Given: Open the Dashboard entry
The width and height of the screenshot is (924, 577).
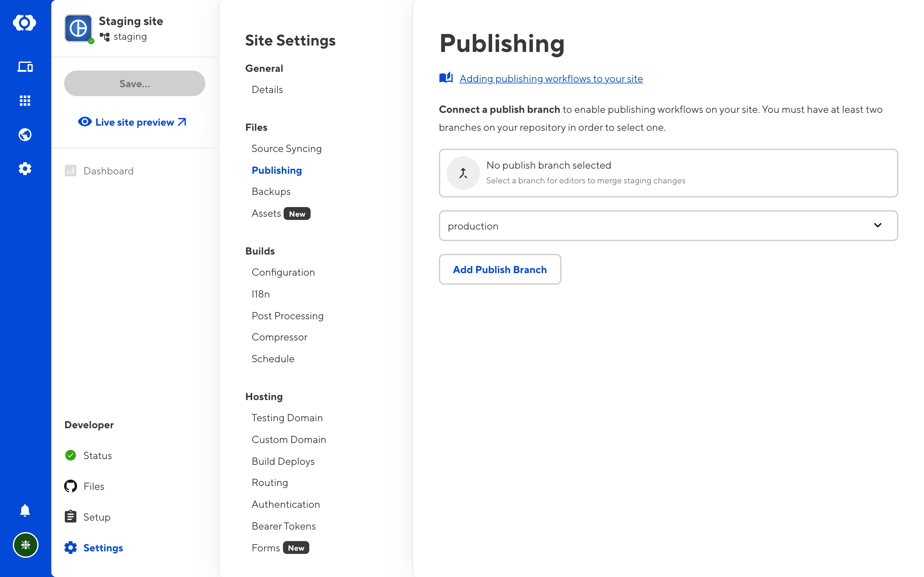Looking at the screenshot, I should coord(108,171).
